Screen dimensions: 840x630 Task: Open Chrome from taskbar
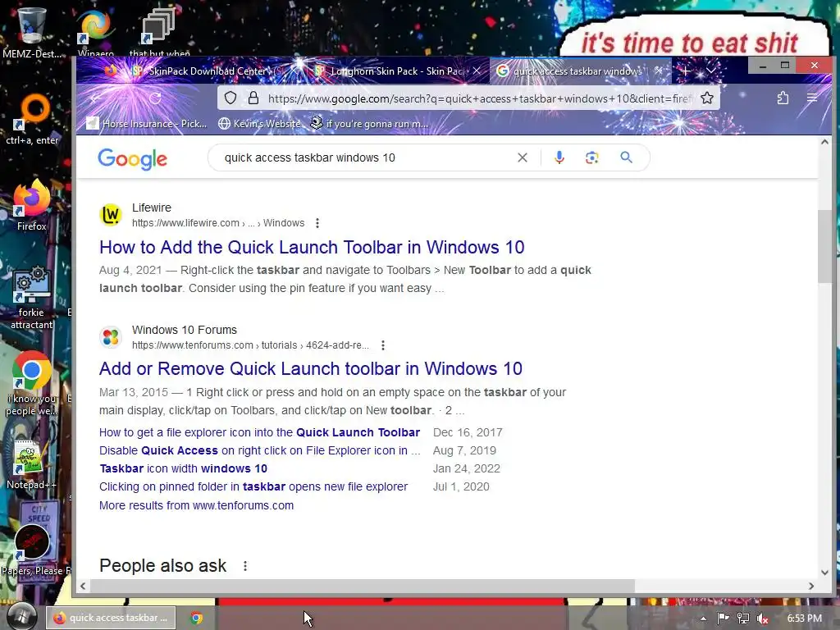[x=197, y=618]
